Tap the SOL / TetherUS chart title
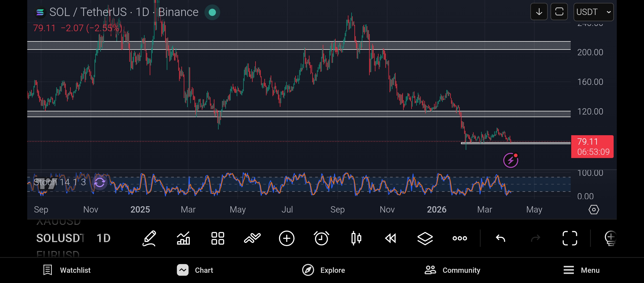 [x=124, y=12]
